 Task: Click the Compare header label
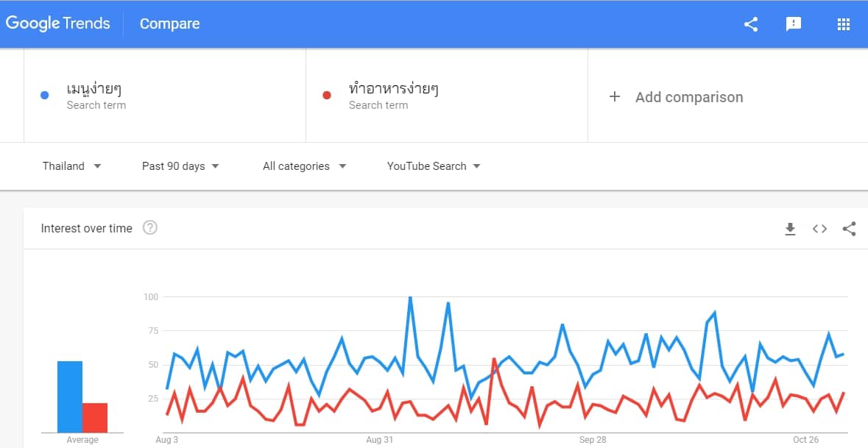(x=169, y=24)
